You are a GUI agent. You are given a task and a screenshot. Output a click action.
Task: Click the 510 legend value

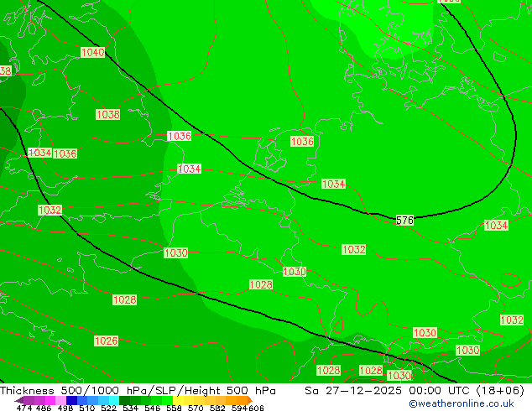click(x=87, y=408)
